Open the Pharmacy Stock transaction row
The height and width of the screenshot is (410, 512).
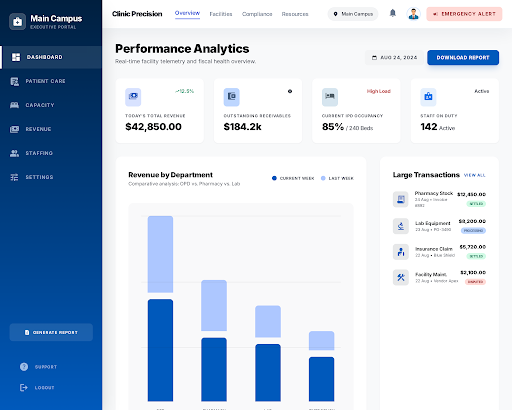coord(439,199)
